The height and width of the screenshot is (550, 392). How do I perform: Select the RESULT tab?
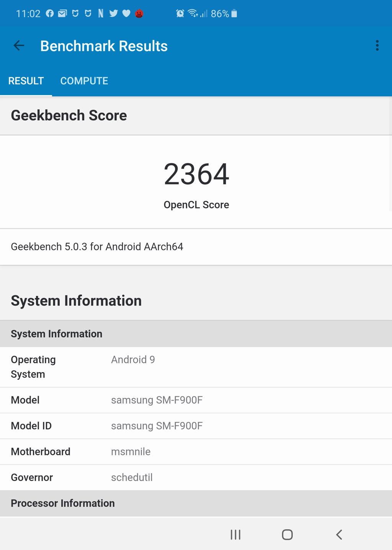click(x=26, y=81)
